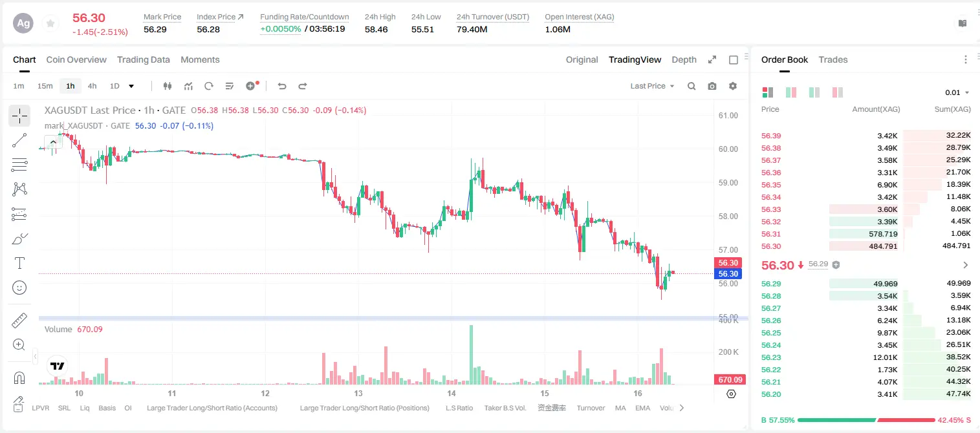The width and height of the screenshot is (980, 433).
Task: Select the 56.35 ask price row
Action: point(866,185)
